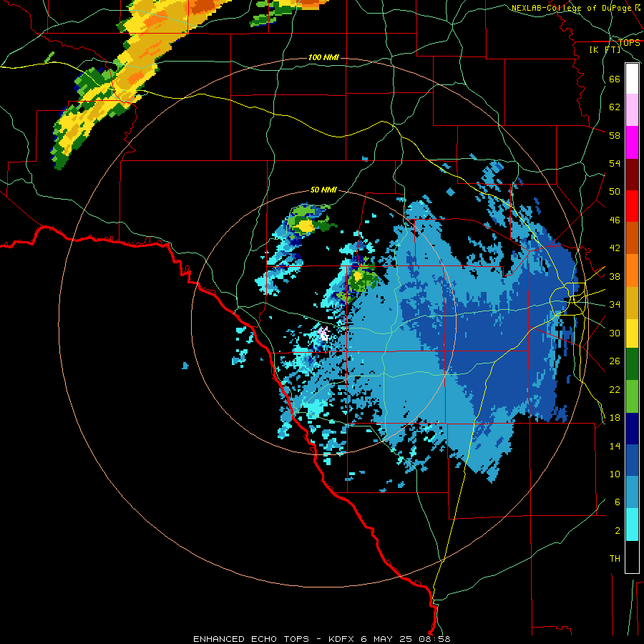The width and height of the screenshot is (644, 644).
Task: Click the cyan legend swatch by 2
Action: (632, 525)
